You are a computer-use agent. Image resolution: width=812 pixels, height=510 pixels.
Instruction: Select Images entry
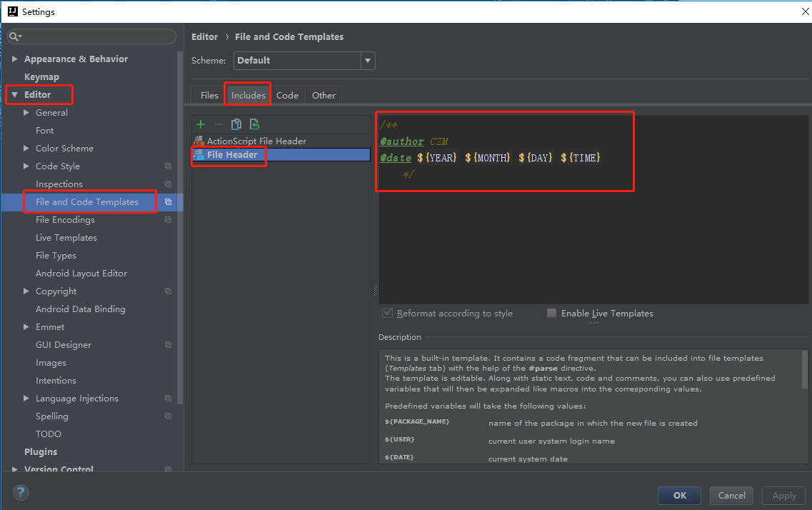point(51,362)
